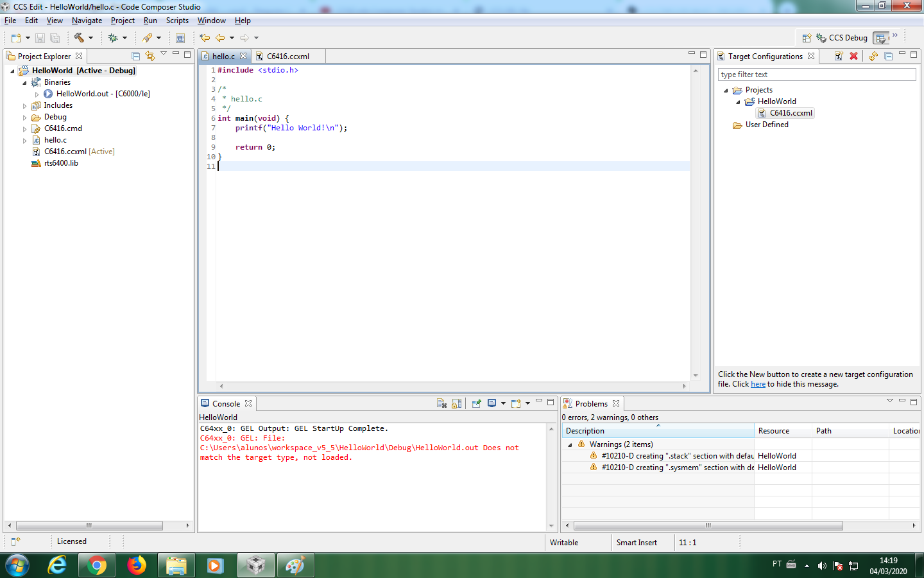
Task: Click the Build hammer icon
Action: [x=79, y=38]
